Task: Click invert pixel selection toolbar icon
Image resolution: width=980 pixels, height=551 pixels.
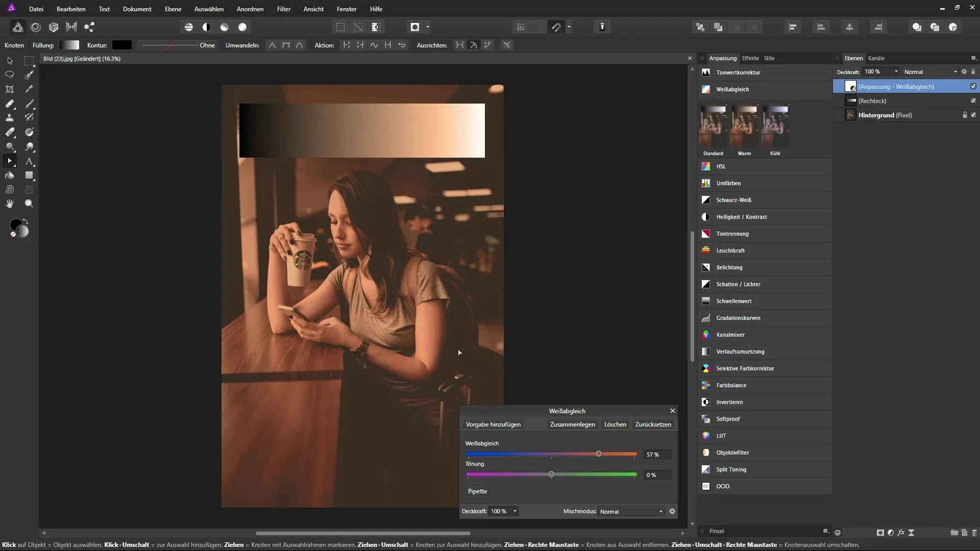Action: [376, 27]
